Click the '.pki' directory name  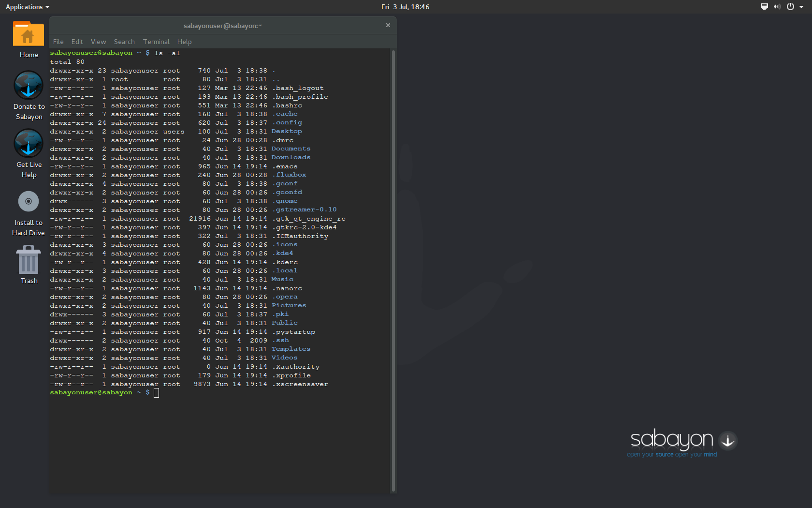pyautogui.click(x=280, y=314)
